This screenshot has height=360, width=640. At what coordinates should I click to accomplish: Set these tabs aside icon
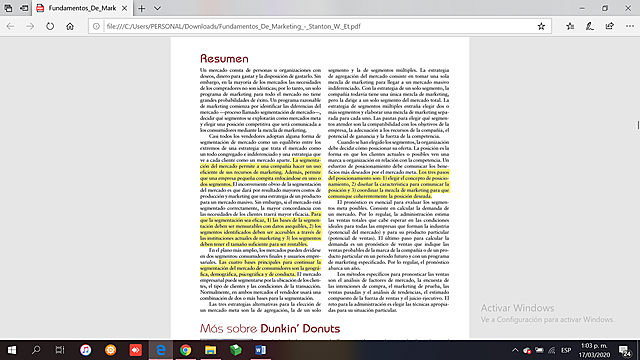click(24, 8)
